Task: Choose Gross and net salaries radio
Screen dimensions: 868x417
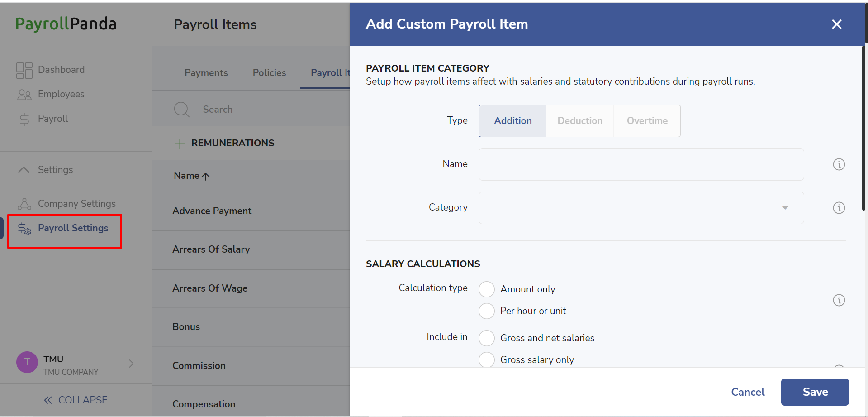Action: [487, 338]
